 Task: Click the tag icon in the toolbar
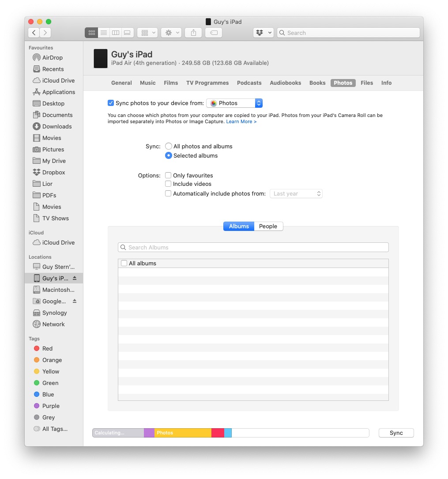coord(213,32)
